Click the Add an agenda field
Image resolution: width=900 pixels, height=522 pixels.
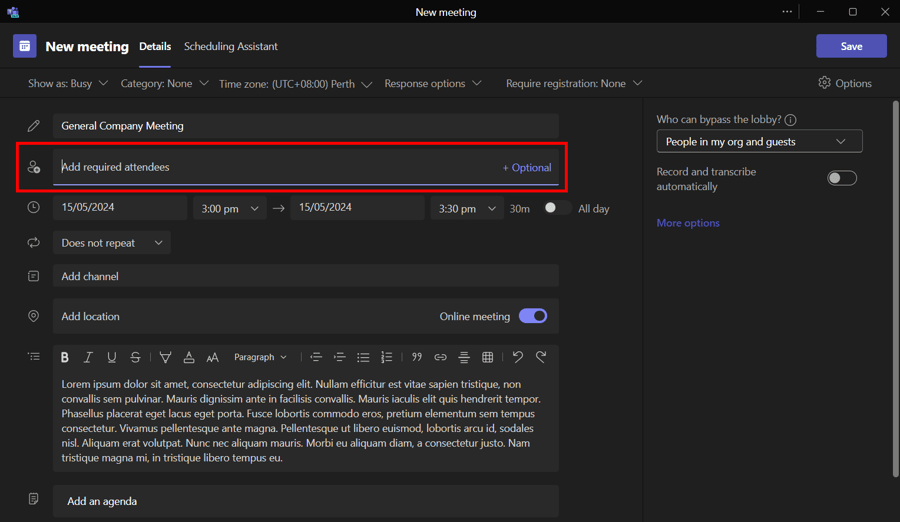[x=305, y=501]
